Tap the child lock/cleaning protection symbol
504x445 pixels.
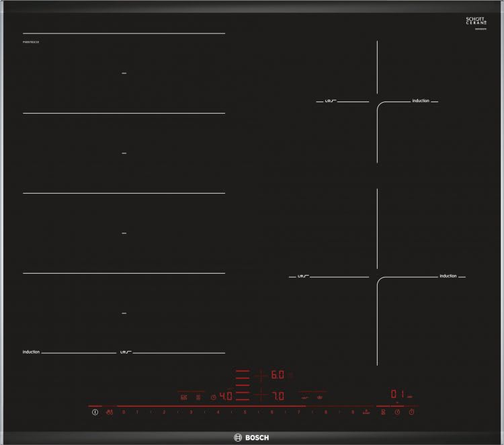point(110,412)
